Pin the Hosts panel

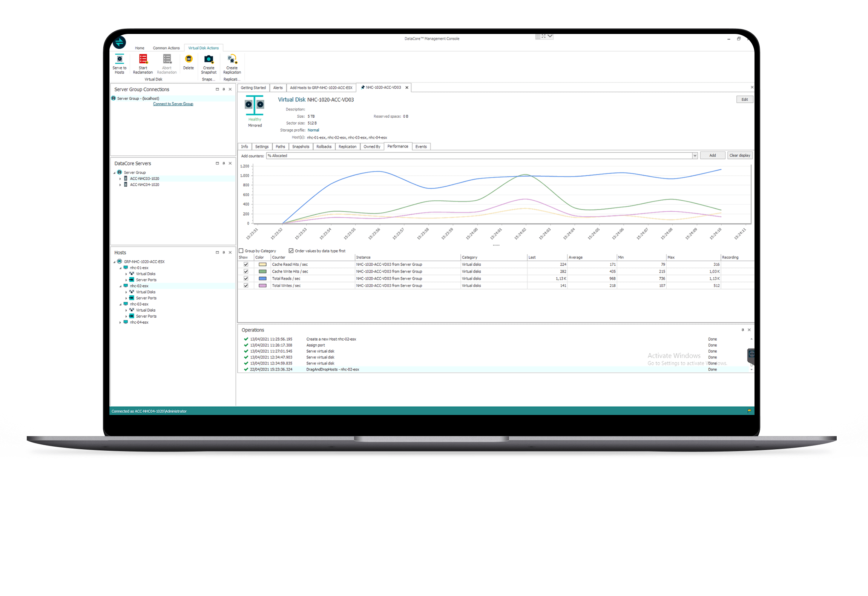[224, 252]
